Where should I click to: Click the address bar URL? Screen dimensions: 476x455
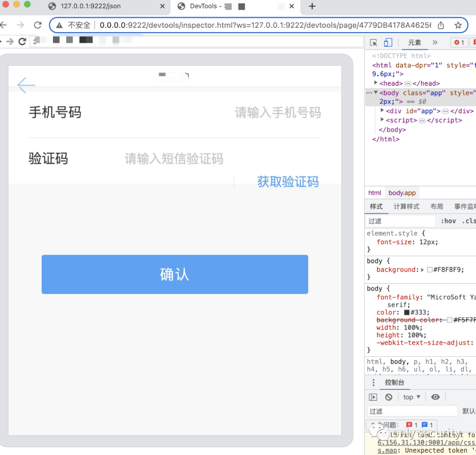tap(265, 25)
